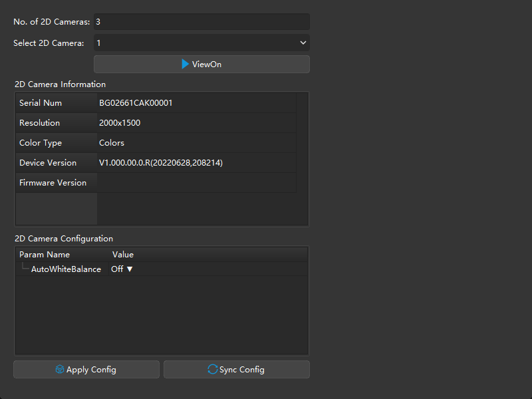
Task: Click the camera information table scrollbar track
Action: click(302, 160)
